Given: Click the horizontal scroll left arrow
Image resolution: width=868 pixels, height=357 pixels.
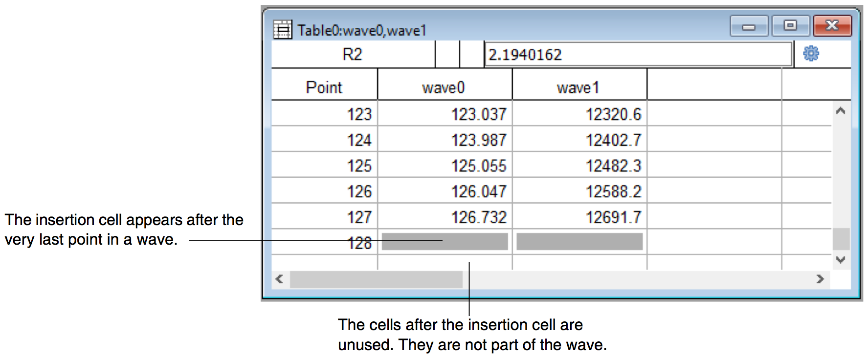Looking at the screenshot, I should tap(279, 279).
